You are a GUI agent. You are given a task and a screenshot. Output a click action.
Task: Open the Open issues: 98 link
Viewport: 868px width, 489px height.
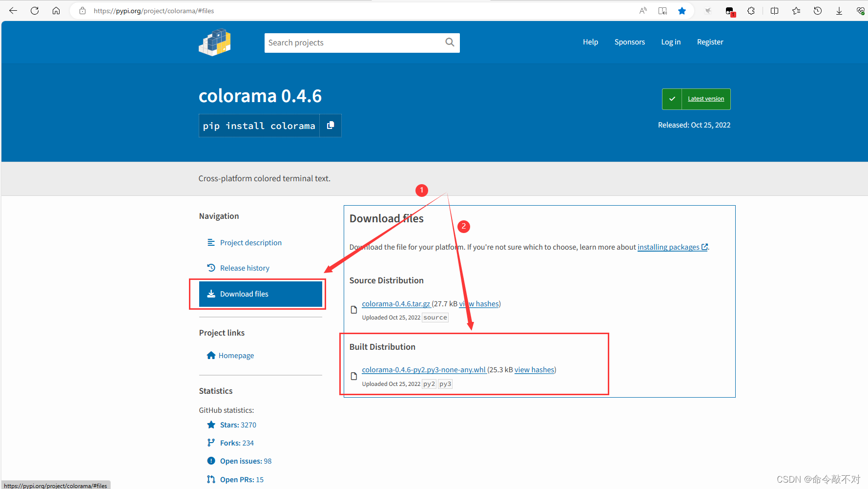point(246,461)
